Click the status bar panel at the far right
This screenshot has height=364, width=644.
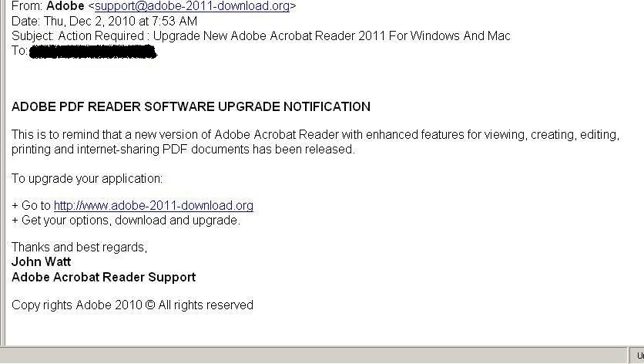(637, 356)
